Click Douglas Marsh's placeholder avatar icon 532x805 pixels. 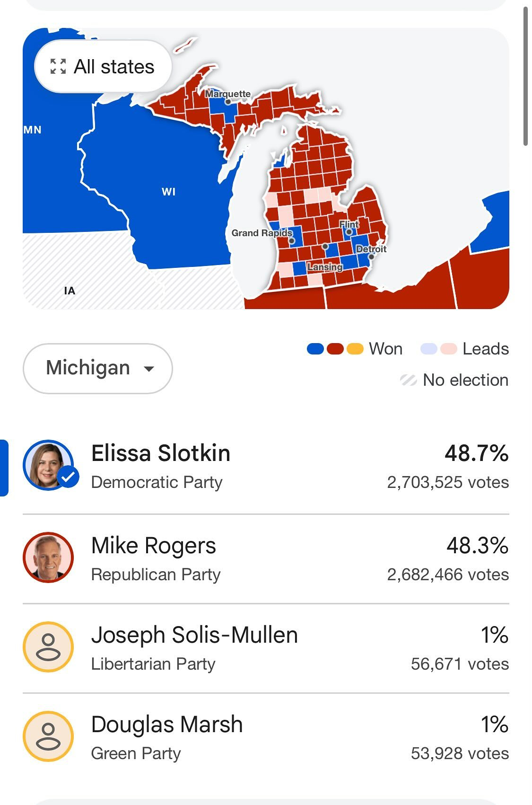[x=48, y=736]
